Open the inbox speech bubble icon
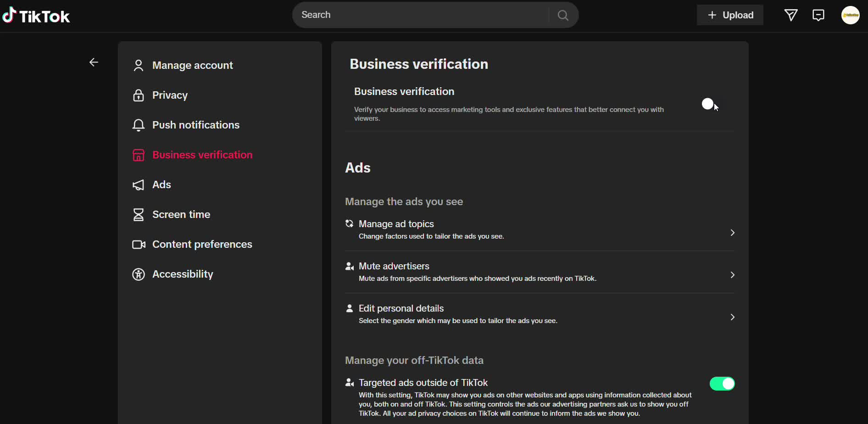The image size is (868, 424). (x=818, y=15)
